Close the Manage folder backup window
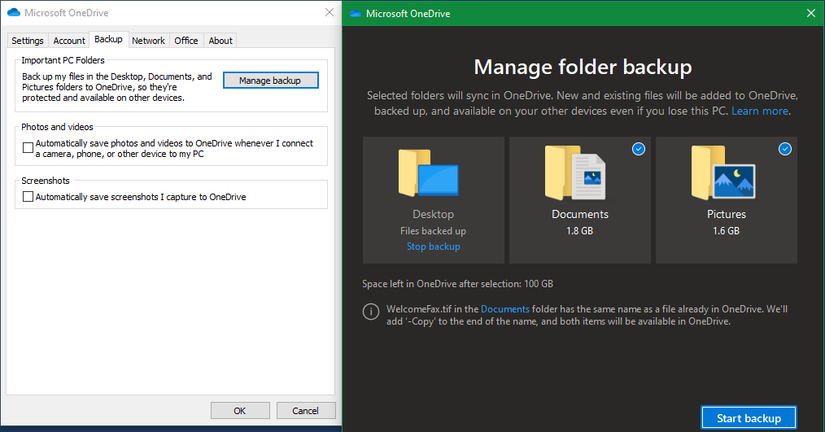Viewport: 825px width, 432px height. pyautogui.click(x=811, y=13)
